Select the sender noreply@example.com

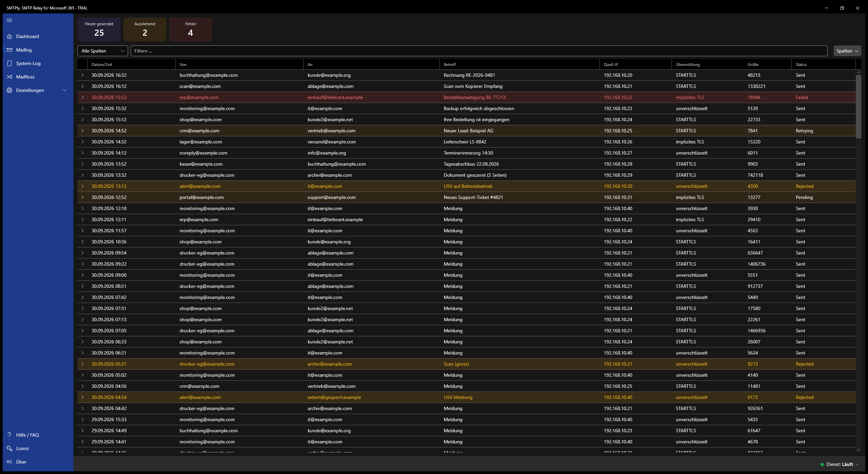coord(203,153)
